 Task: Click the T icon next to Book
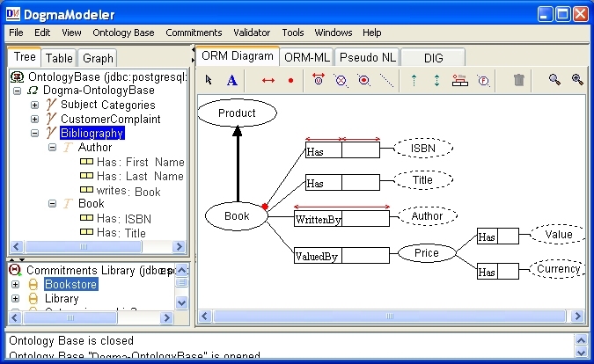pyautogui.click(x=68, y=204)
